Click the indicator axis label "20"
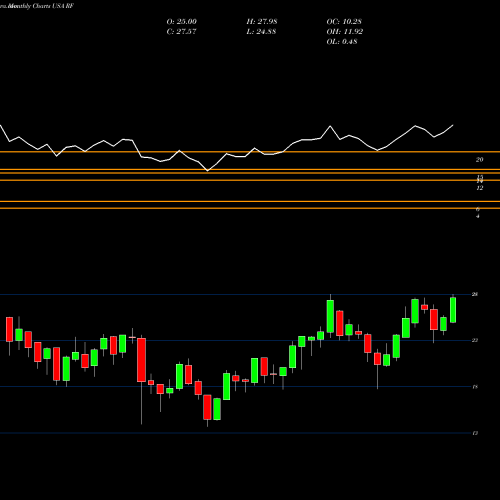Viewport: 500px width, 500px height. (479, 160)
